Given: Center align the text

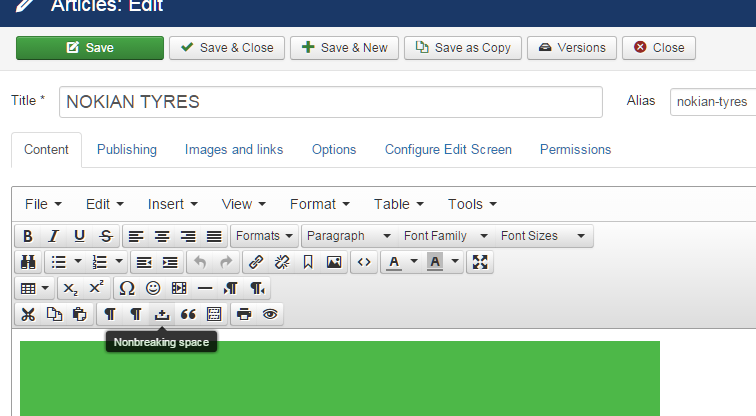Looking at the screenshot, I should [162, 236].
